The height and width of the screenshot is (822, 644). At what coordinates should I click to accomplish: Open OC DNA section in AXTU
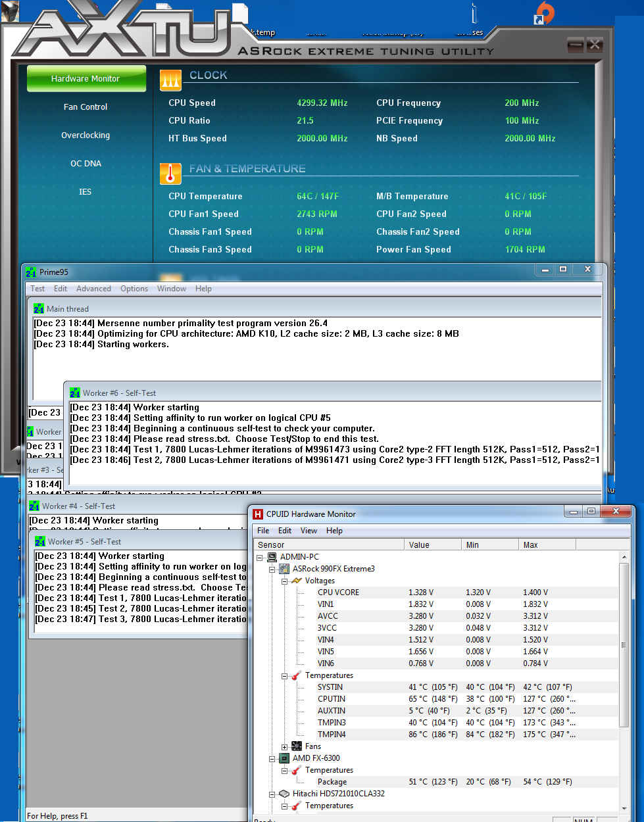(x=86, y=163)
